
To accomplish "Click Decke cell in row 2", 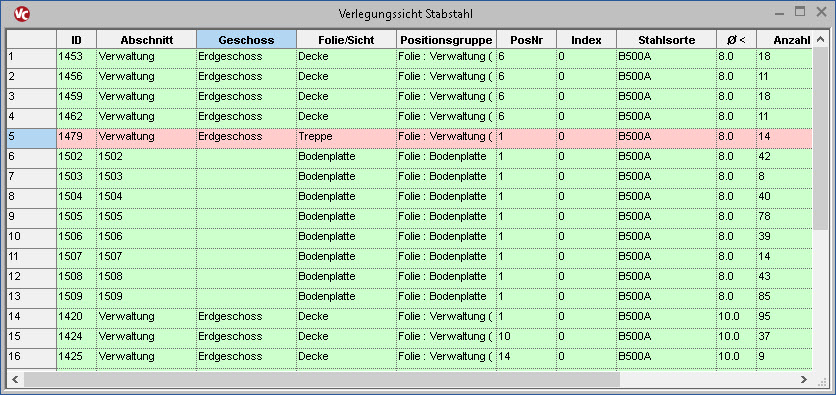I will click(x=347, y=78).
